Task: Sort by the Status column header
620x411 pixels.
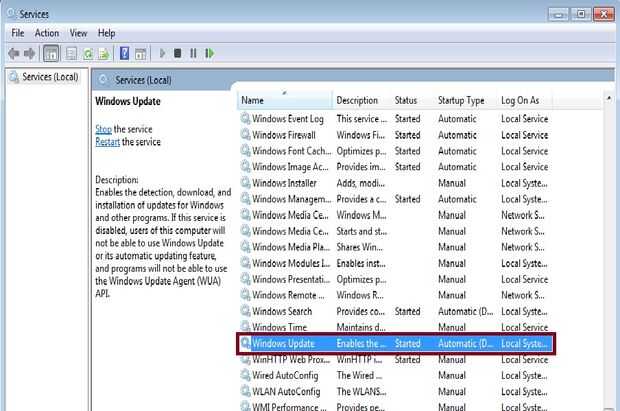Action: (412, 100)
